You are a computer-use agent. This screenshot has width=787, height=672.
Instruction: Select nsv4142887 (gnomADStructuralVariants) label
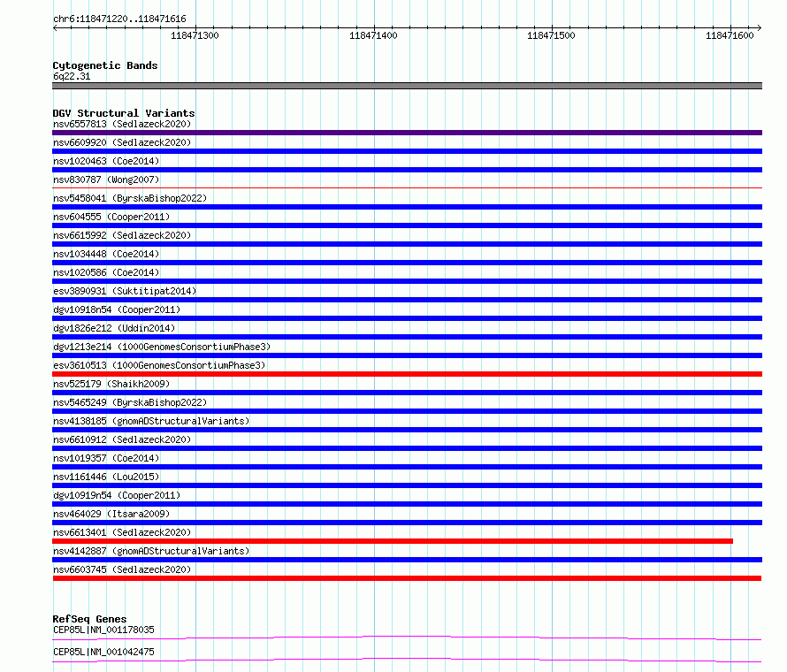click(151, 551)
